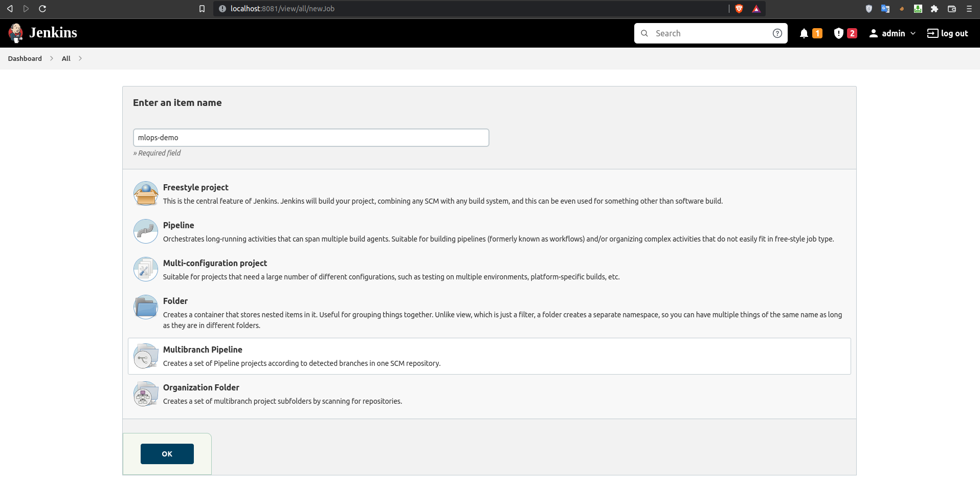Select the Pipeline pipe icon
The image size is (980, 501).
pyautogui.click(x=146, y=231)
